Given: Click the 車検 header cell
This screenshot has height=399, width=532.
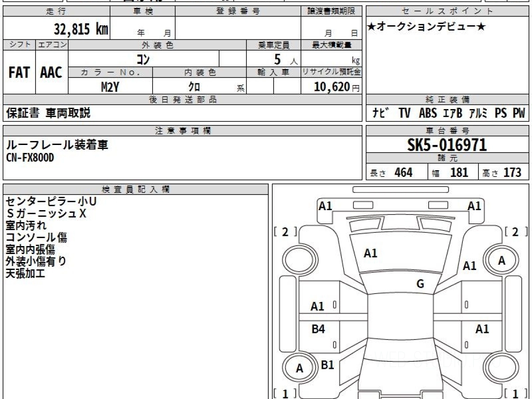Looking at the screenshot, I should point(143,12).
